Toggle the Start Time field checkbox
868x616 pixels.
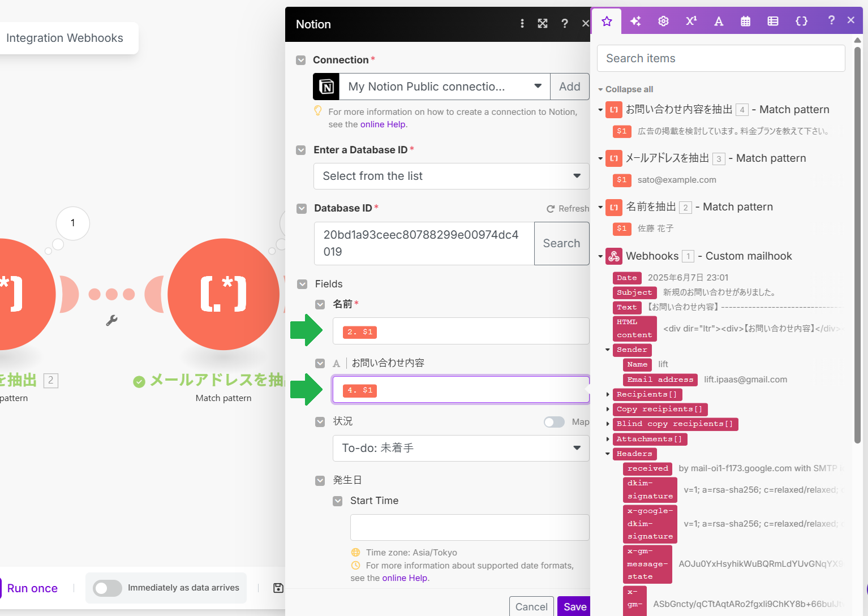click(x=338, y=501)
